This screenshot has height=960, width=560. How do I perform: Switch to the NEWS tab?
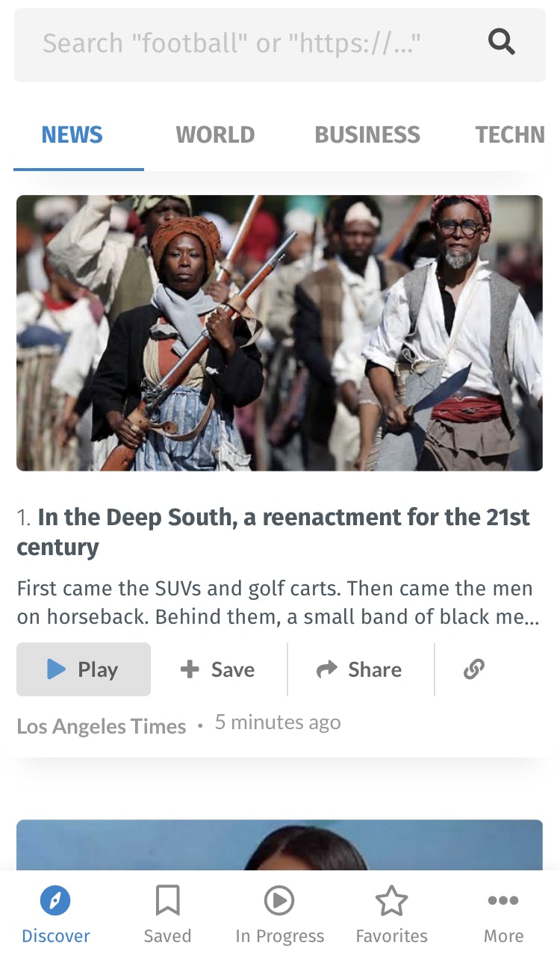72,135
